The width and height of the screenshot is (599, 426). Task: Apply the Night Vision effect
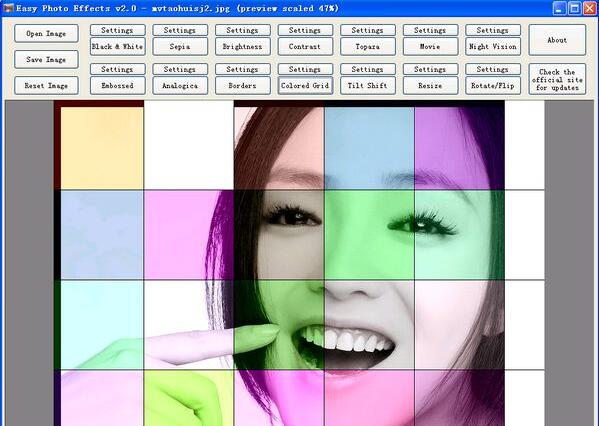click(493, 47)
